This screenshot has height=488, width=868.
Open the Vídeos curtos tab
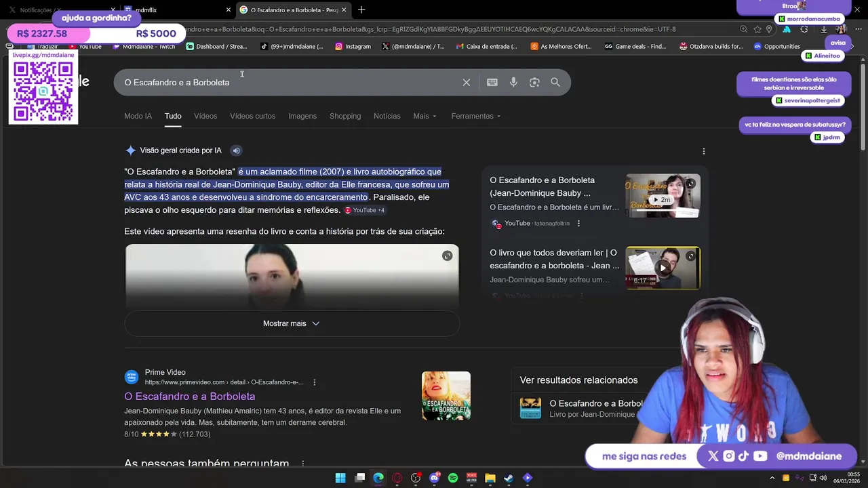tap(252, 116)
